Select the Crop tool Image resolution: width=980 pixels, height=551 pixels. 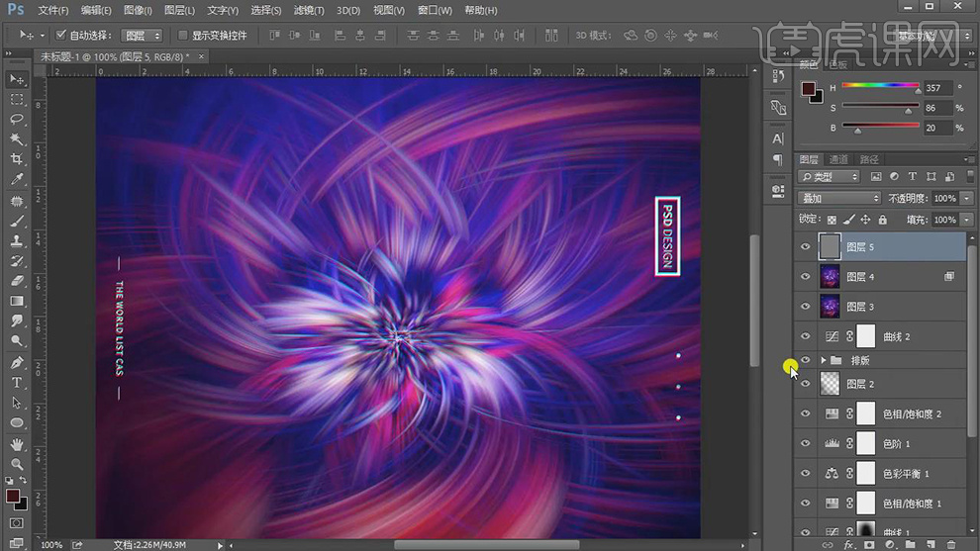(x=17, y=159)
